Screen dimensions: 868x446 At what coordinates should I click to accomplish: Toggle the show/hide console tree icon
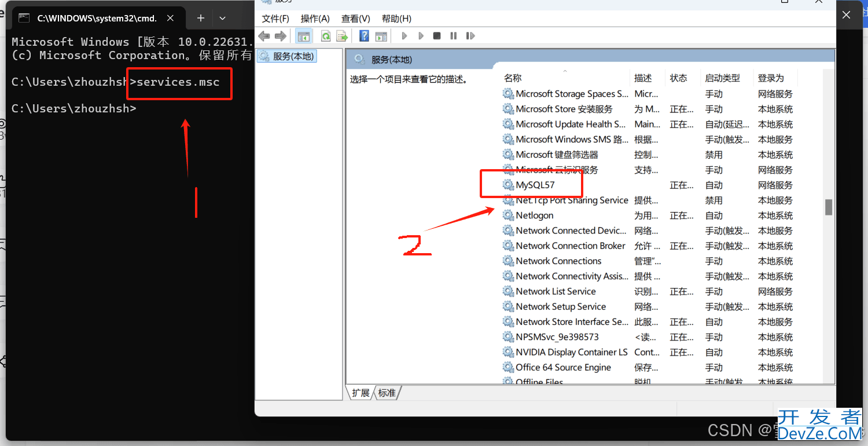click(x=303, y=36)
